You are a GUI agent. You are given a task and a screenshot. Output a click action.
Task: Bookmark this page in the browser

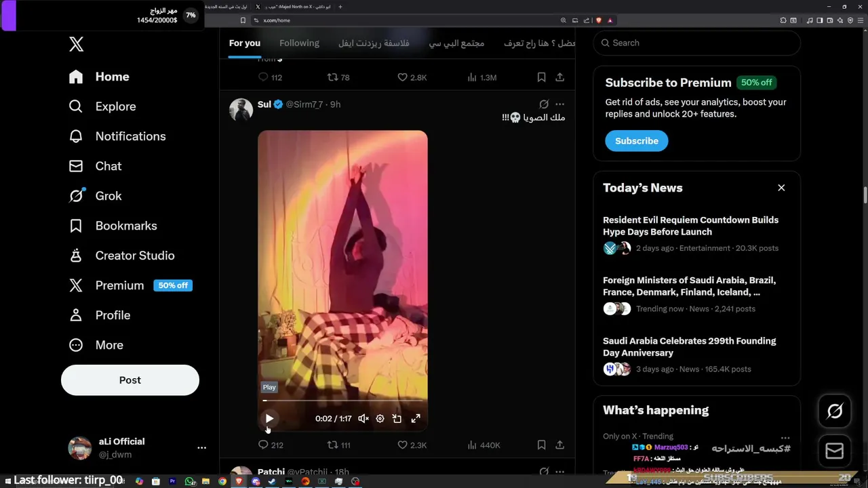point(243,20)
